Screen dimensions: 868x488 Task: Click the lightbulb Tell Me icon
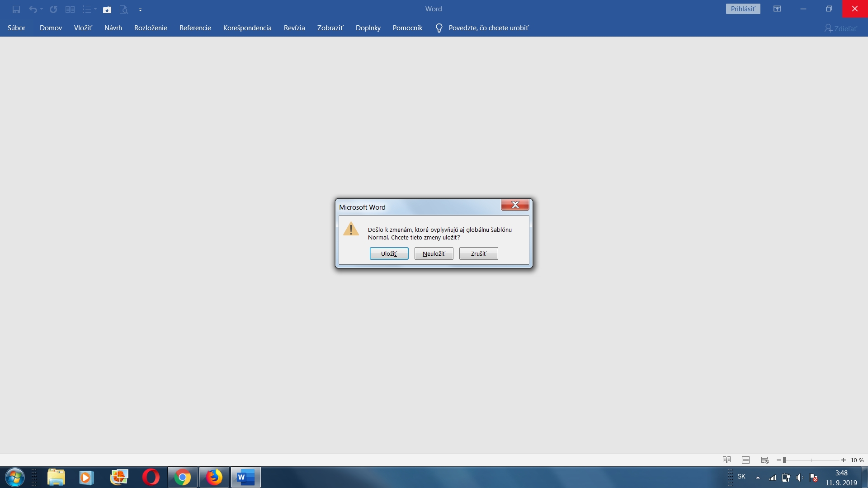coord(439,28)
